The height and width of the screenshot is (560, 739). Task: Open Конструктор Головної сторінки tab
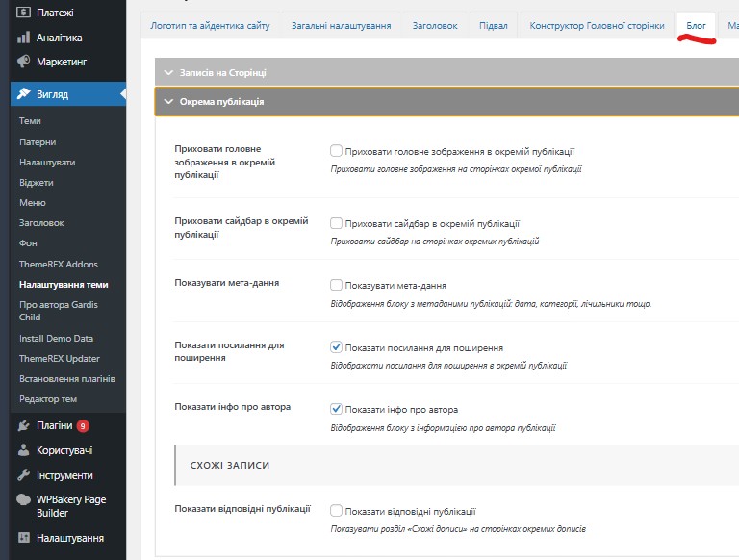click(x=598, y=25)
